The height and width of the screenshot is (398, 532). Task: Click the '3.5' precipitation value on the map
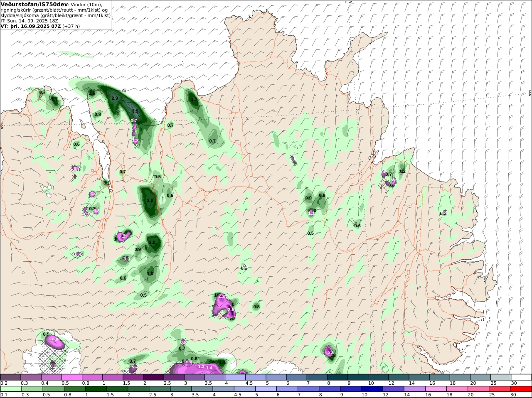135,111
